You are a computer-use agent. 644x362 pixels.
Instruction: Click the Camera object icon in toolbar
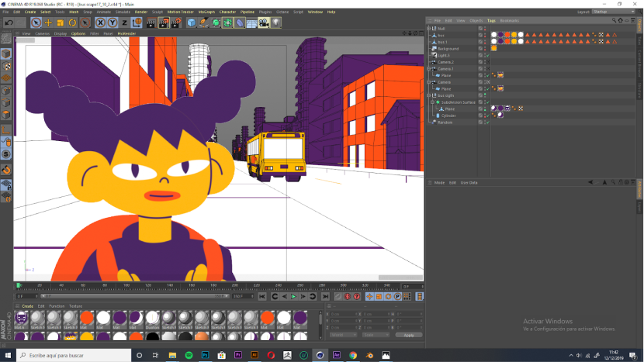point(264,23)
